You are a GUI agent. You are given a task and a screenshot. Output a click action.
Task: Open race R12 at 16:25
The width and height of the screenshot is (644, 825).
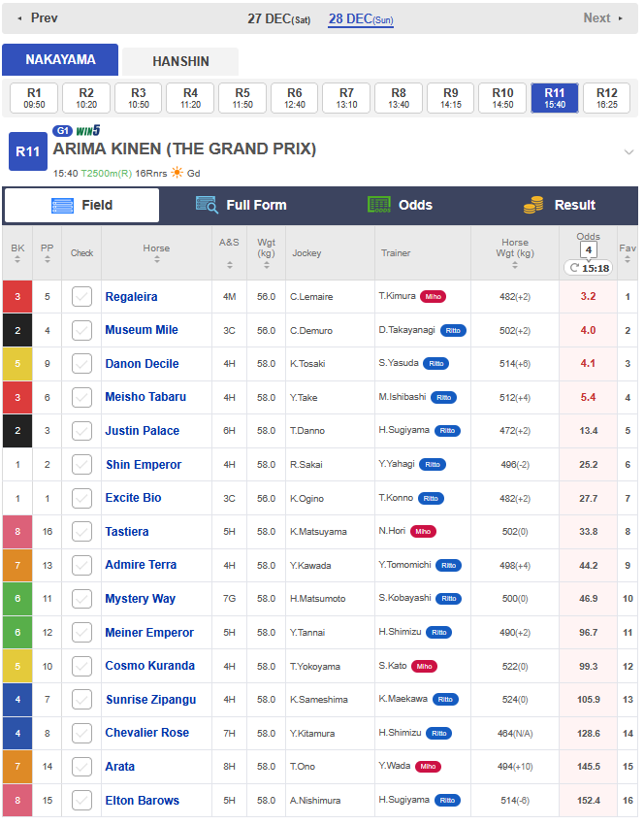(607, 98)
